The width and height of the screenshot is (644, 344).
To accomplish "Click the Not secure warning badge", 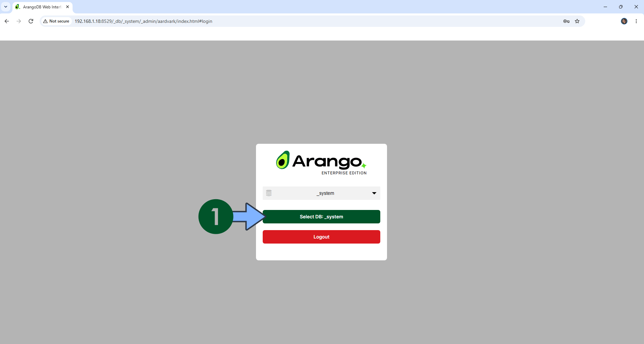I will click(56, 21).
